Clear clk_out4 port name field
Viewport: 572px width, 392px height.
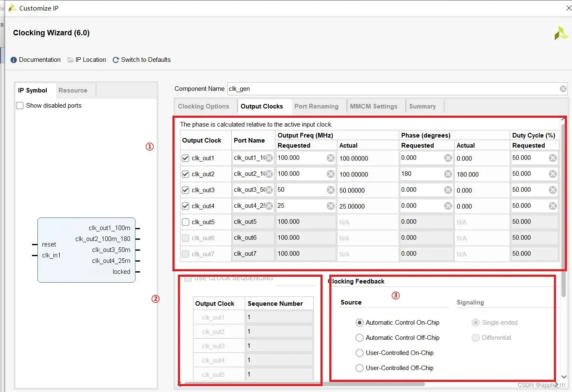[269, 206]
